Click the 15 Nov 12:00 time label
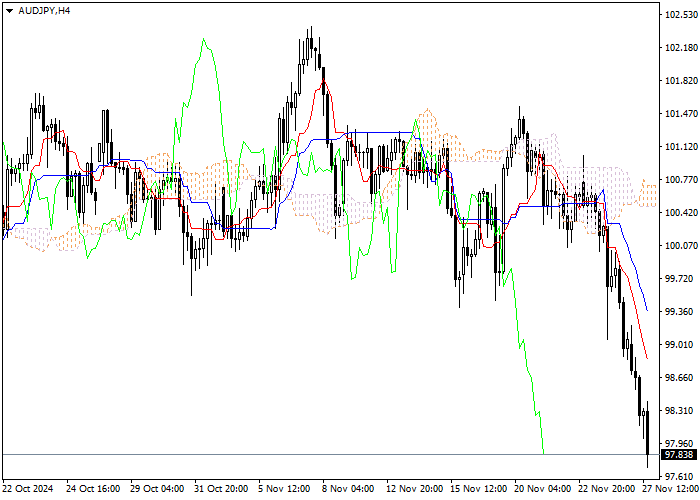 (x=479, y=489)
